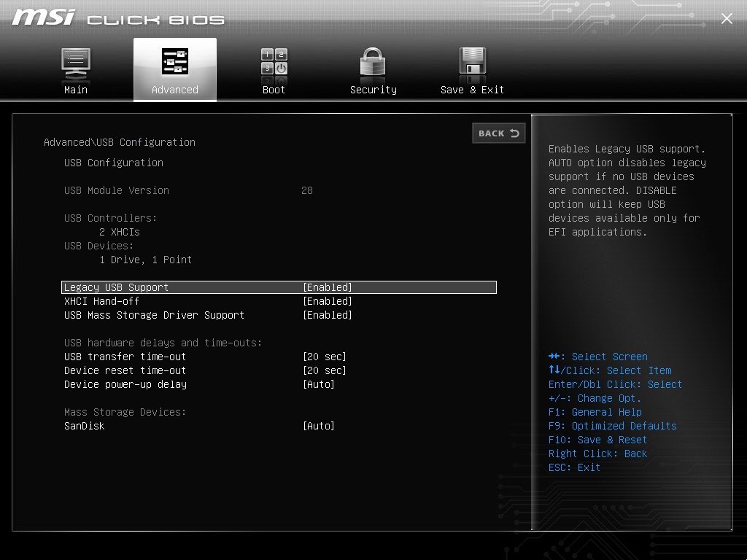This screenshot has width=747, height=560.
Task: Switch to the Boot tab label
Action: (274, 90)
